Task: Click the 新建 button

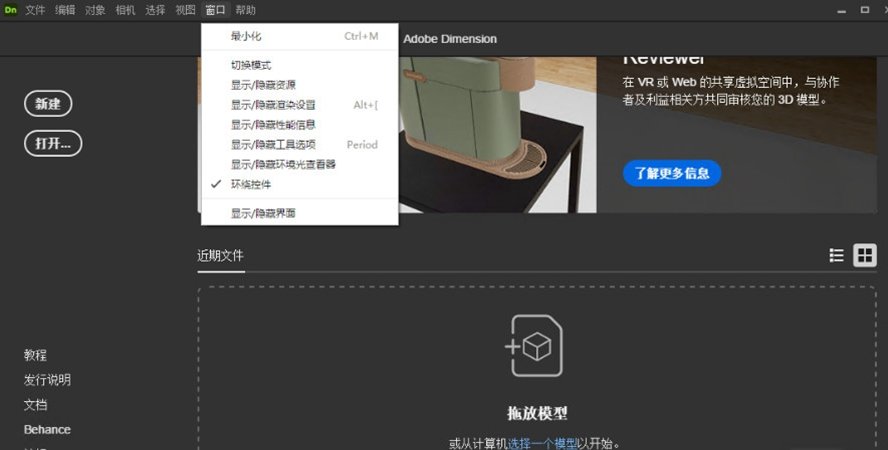Action: pyautogui.click(x=48, y=104)
